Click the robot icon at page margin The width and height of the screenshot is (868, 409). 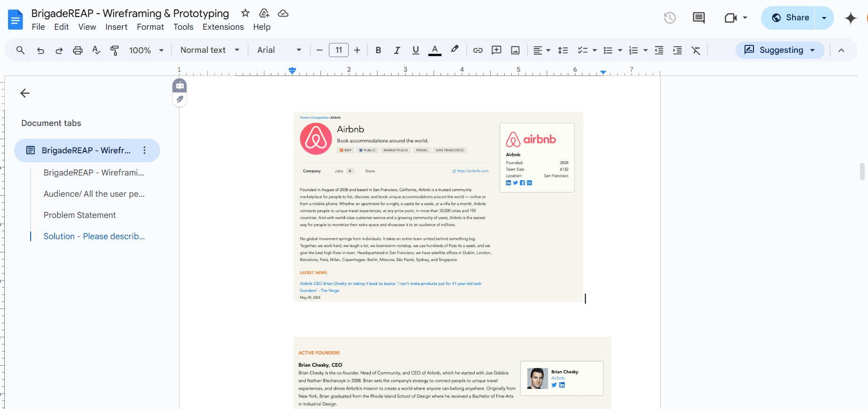[180, 85]
